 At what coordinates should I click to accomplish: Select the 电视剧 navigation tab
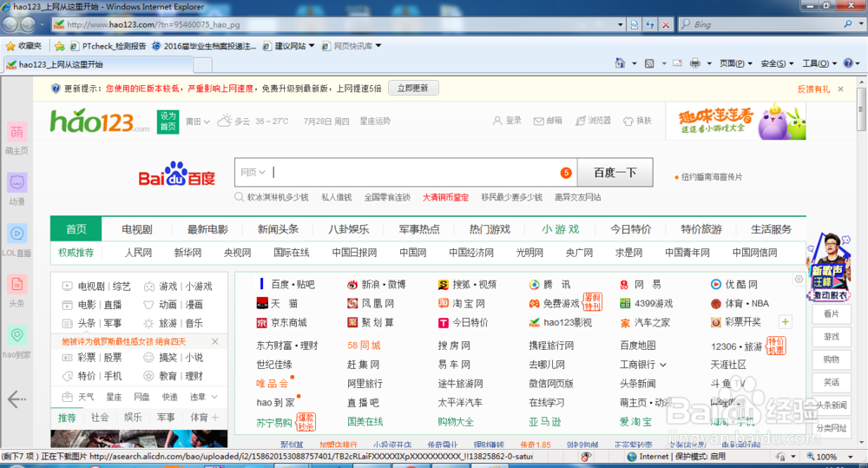point(137,229)
